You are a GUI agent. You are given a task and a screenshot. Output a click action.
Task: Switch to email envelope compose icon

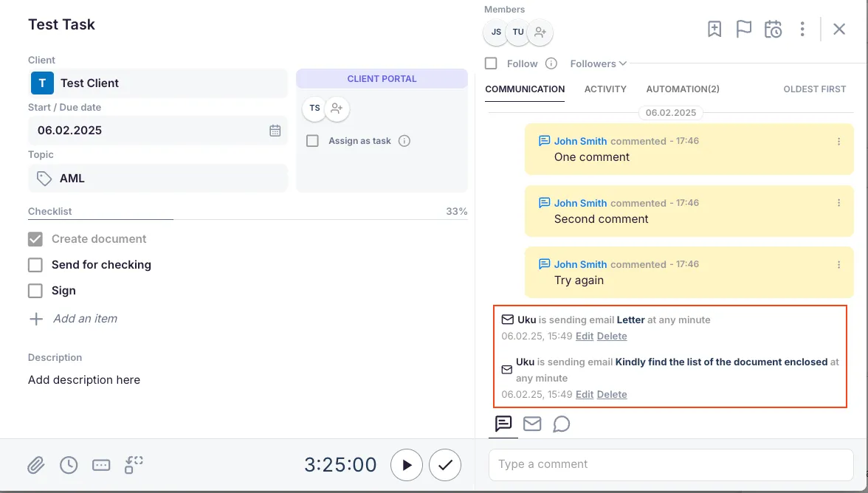click(532, 424)
